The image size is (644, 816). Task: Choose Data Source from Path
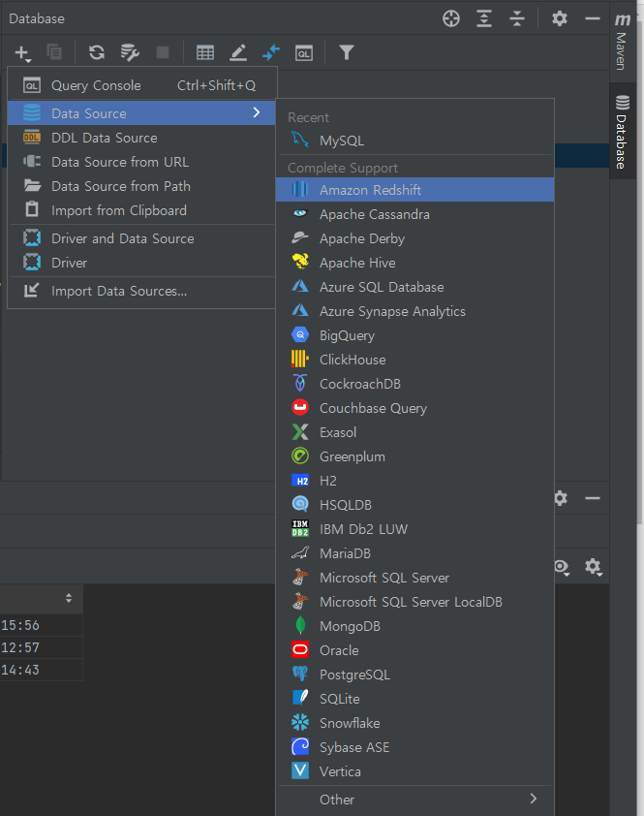[141, 186]
